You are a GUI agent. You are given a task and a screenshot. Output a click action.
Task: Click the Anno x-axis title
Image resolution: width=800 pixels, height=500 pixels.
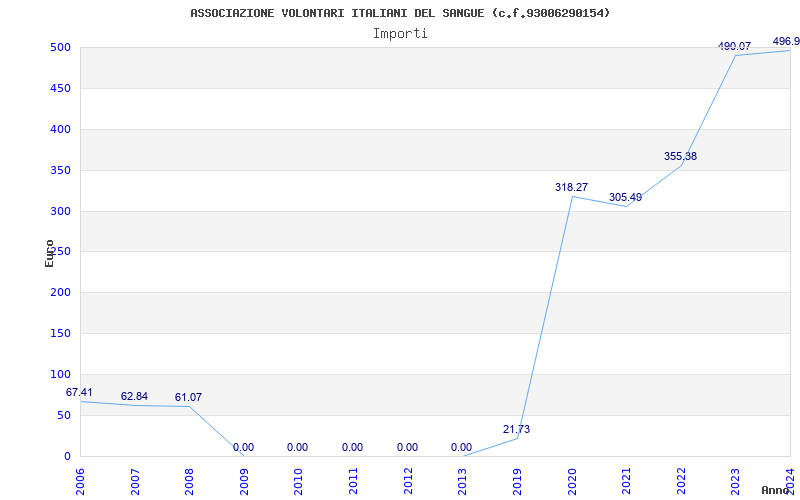(x=776, y=490)
